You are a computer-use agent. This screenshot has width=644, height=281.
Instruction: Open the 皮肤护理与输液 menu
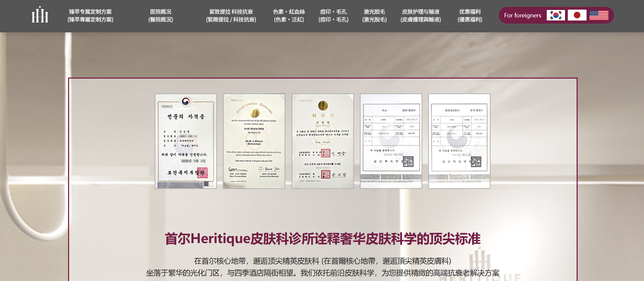coord(421,16)
